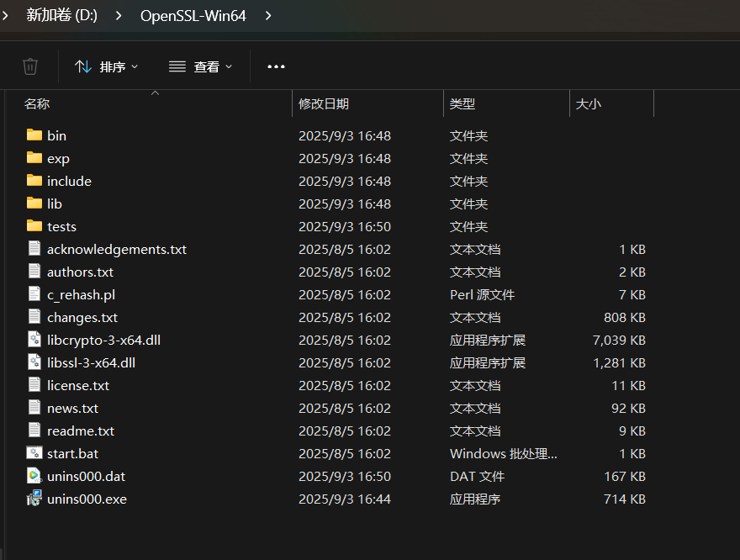This screenshot has height=560, width=740.
Task: Click the c_rehash.pl Perl file icon
Action: (34, 293)
